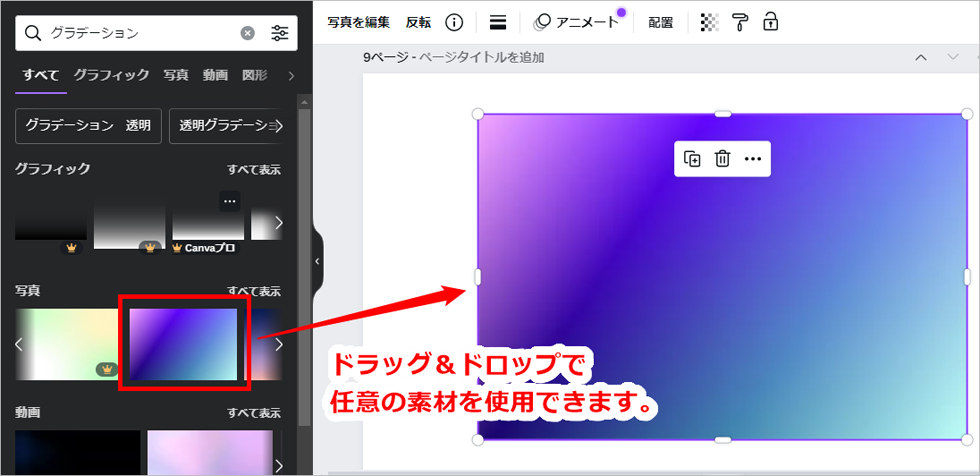The height and width of the screenshot is (476, 980).
Task: Move page up with the up chevron
Action: pos(921,57)
